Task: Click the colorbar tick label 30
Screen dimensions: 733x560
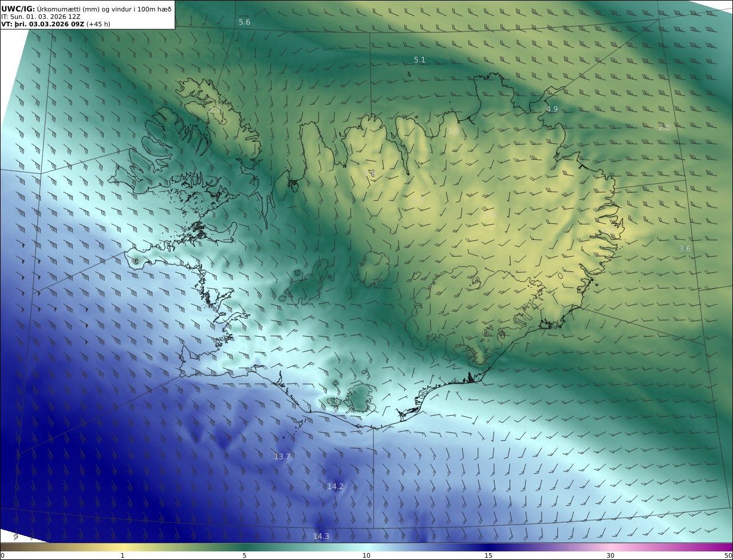Action: [610, 555]
